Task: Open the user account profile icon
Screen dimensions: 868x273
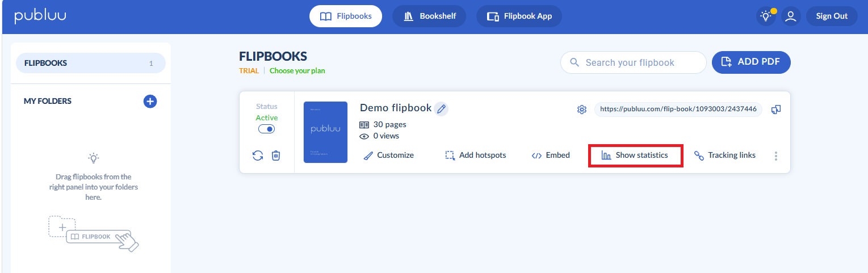Action: [x=790, y=16]
